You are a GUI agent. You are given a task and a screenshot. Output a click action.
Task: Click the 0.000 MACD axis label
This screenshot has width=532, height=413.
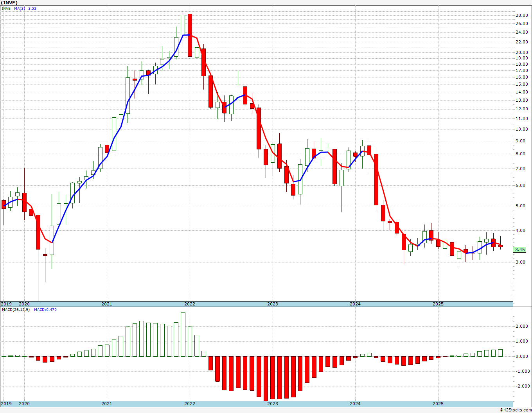point(523,356)
